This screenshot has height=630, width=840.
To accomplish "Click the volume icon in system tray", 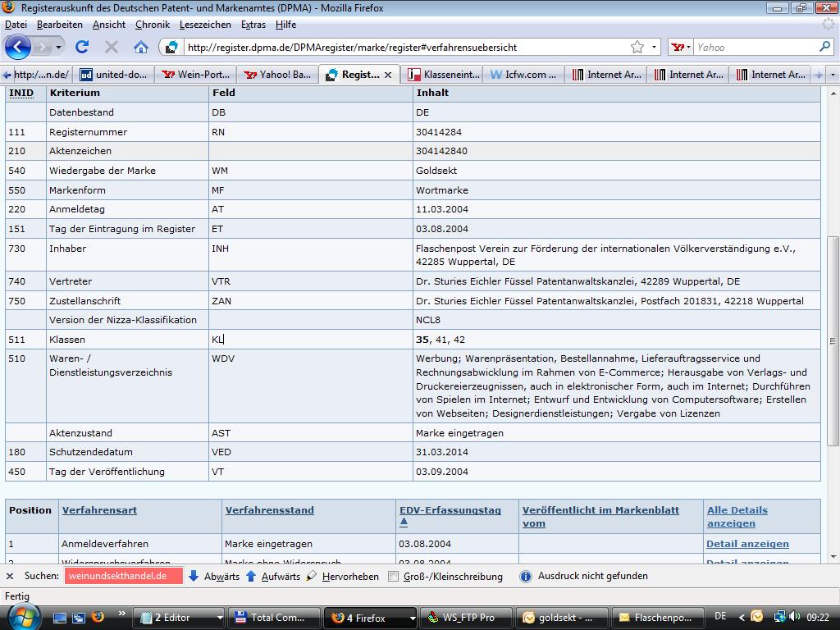I will point(795,617).
